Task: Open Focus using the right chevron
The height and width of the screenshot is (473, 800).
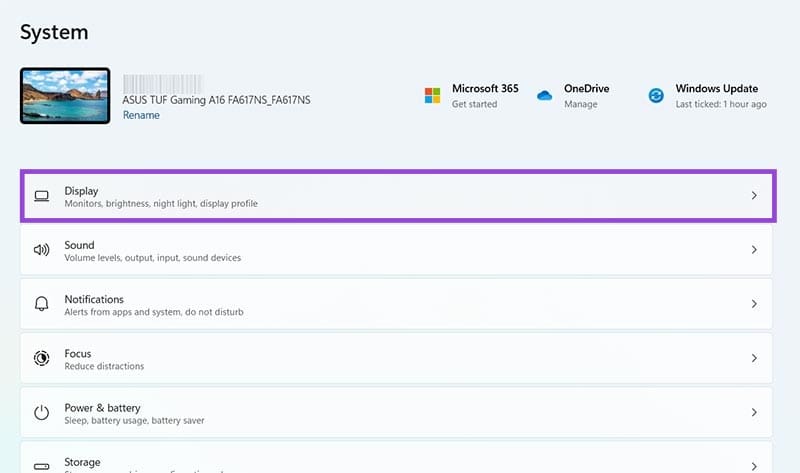Action: 754,358
